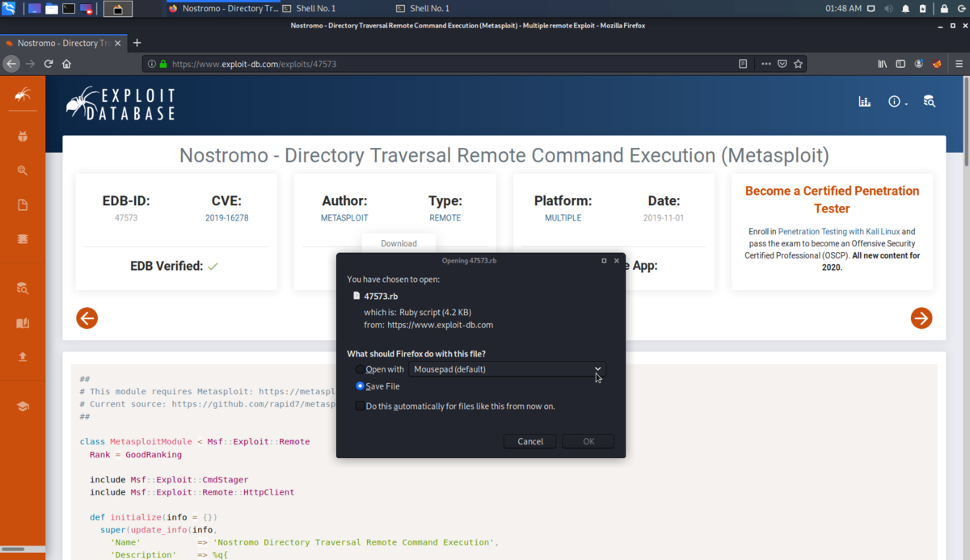Bookmark this page with star icon
970x560 pixels.
tap(799, 64)
